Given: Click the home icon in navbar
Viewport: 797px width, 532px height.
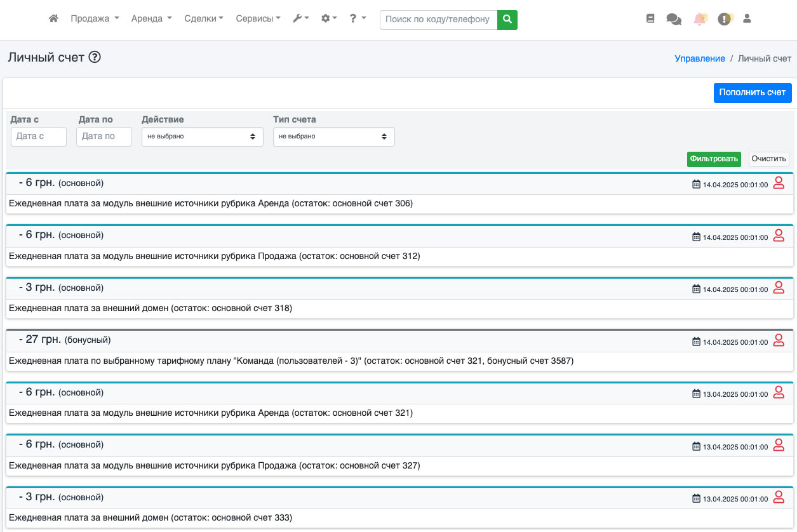Looking at the screenshot, I should pos(53,19).
